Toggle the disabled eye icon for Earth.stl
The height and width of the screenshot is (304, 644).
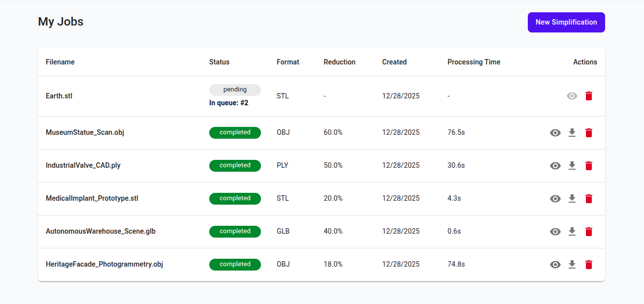572,96
